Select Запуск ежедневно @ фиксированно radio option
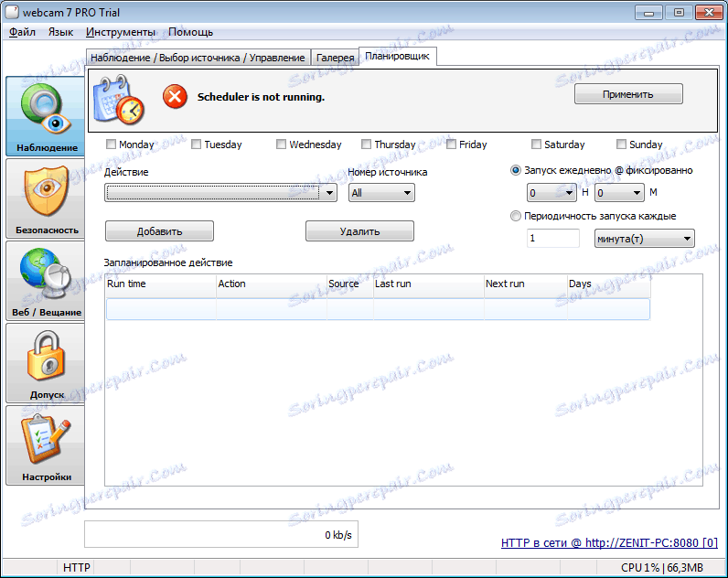 [515, 170]
